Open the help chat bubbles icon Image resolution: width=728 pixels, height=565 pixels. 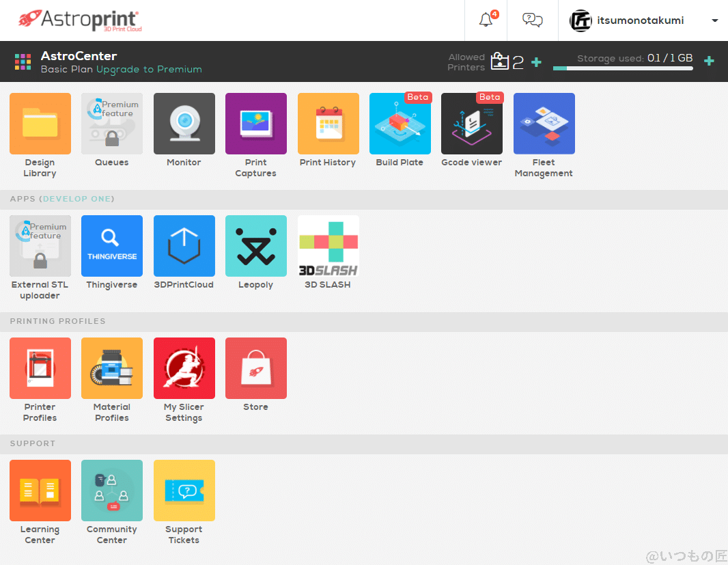pyautogui.click(x=532, y=20)
